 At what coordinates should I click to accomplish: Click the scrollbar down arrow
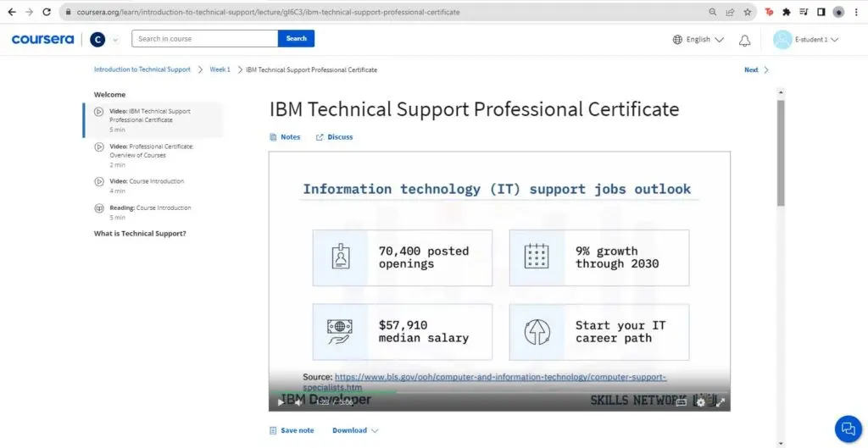coord(781,443)
